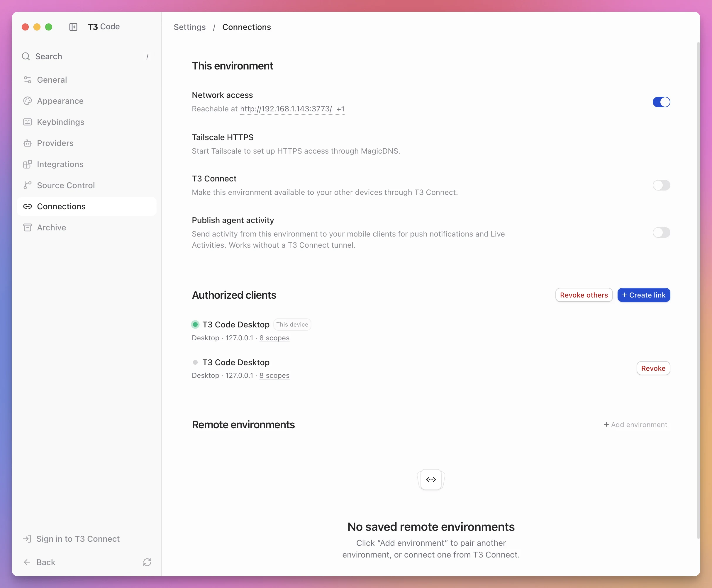The image size is (712, 588).
Task: Add a remote environment
Action: (x=635, y=425)
